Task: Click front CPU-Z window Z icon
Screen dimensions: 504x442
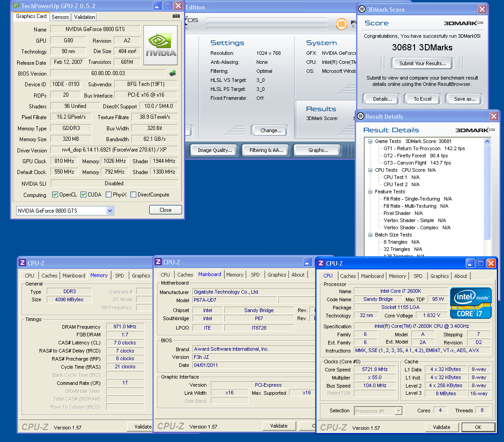Action: tap(321, 263)
